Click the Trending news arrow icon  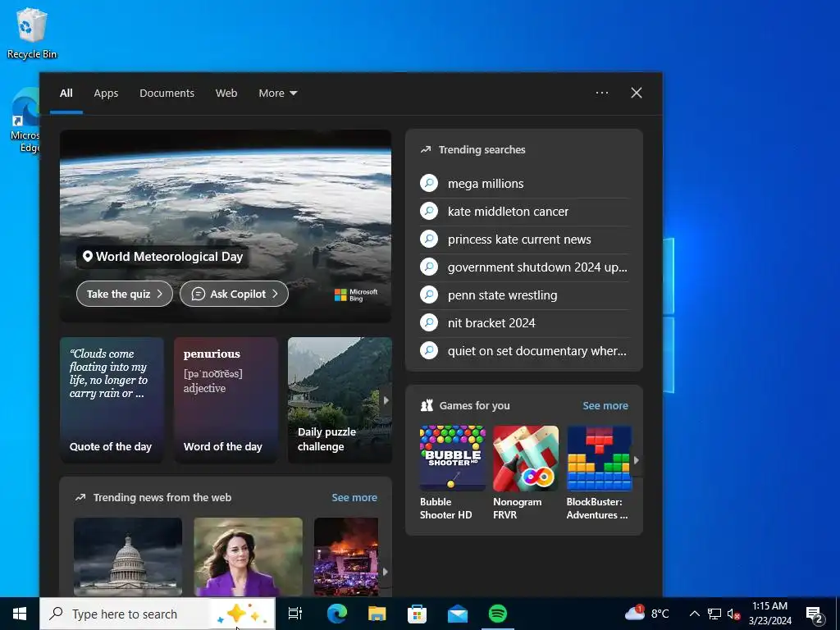click(80, 497)
